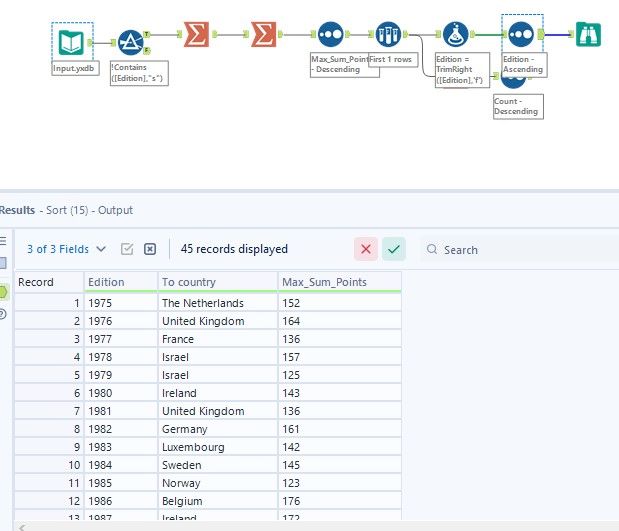Click the Sweden cell in row 10
619x531 pixels.
pos(218,465)
